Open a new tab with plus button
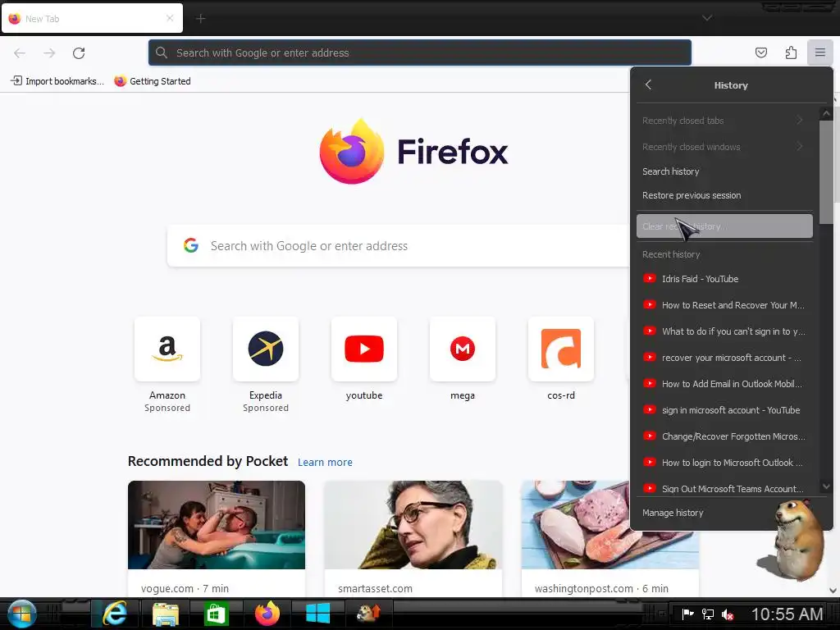Screen dimensions: 840x630 200,19
